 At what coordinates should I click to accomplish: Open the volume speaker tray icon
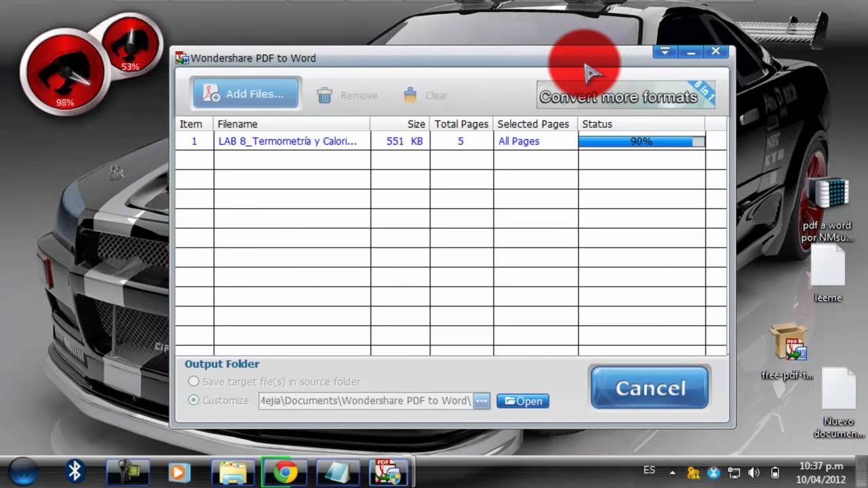click(754, 472)
